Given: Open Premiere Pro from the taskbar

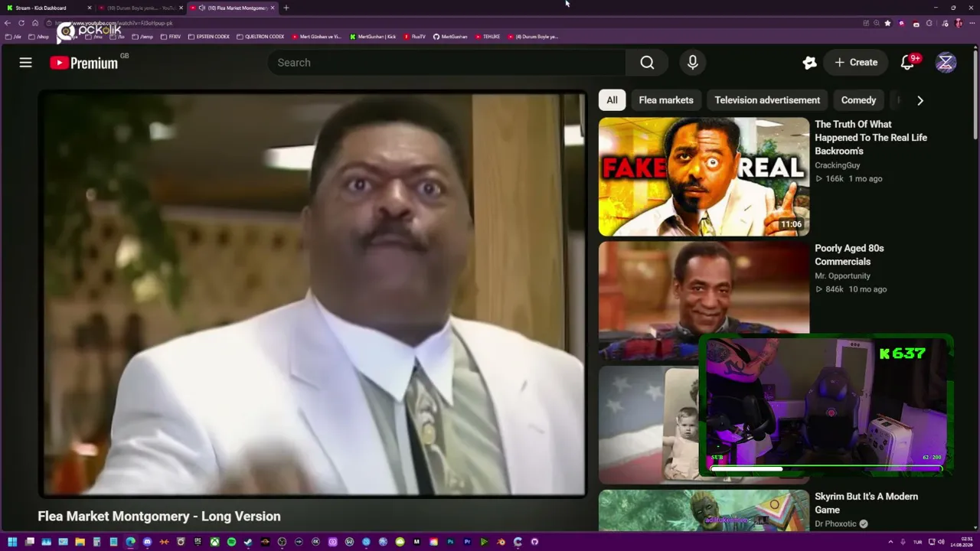Looking at the screenshot, I should [467, 542].
